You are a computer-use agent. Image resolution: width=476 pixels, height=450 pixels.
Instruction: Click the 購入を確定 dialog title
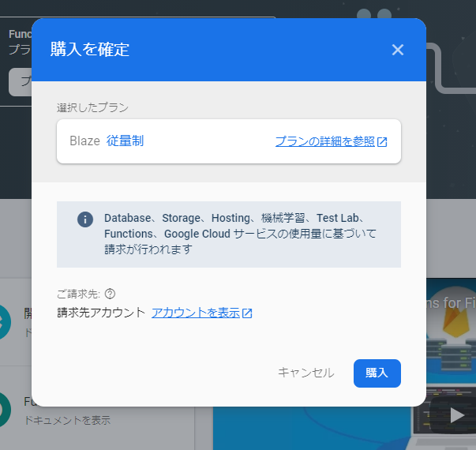90,50
